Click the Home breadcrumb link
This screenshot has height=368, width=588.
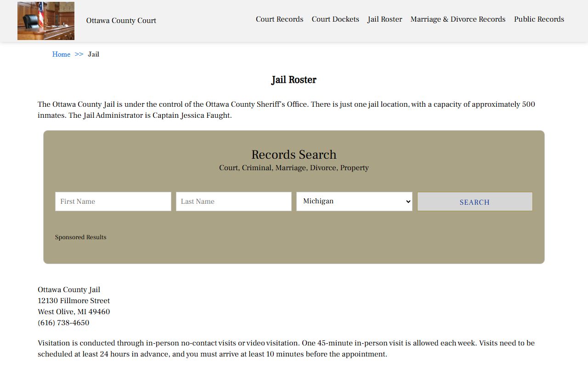[61, 54]
